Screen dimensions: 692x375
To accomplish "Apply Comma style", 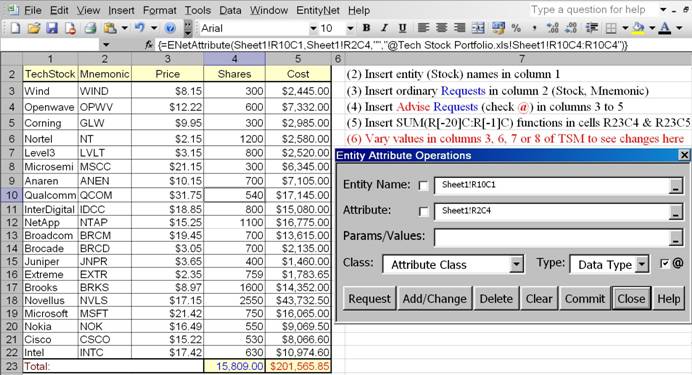I will tap(534, 28).
